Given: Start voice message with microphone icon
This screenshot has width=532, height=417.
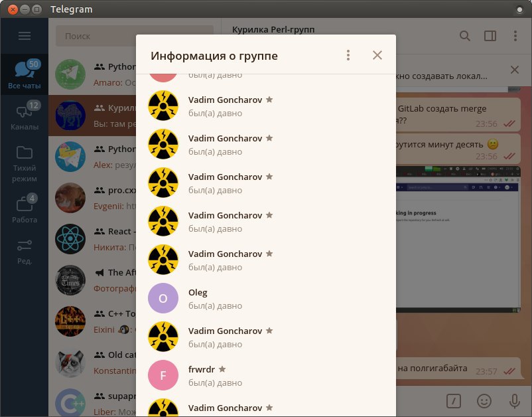Looking at the screenshot, I should (514, 401).
